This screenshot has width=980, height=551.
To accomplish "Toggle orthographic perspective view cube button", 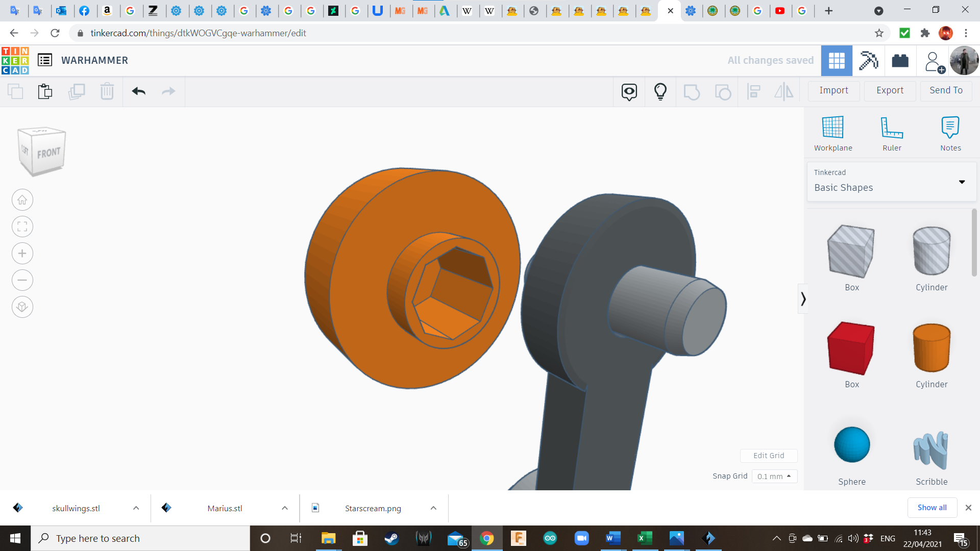I will pos(22,307).
